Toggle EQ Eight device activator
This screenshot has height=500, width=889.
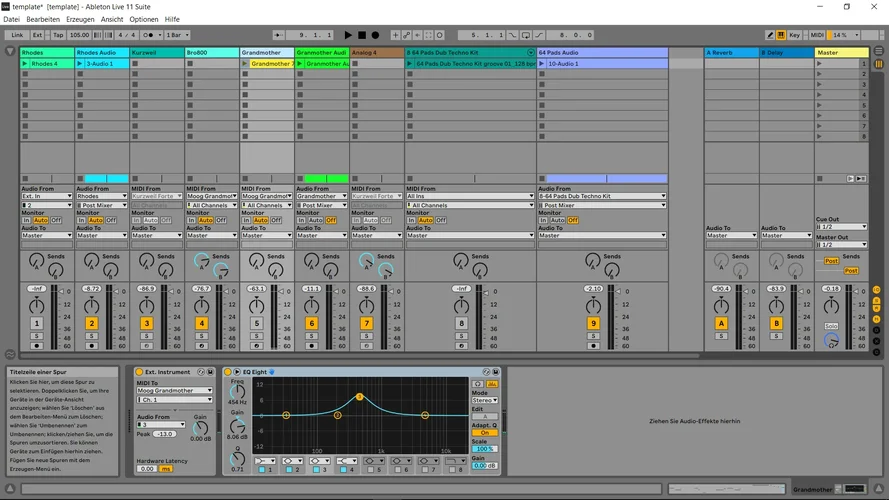[227, 372]
